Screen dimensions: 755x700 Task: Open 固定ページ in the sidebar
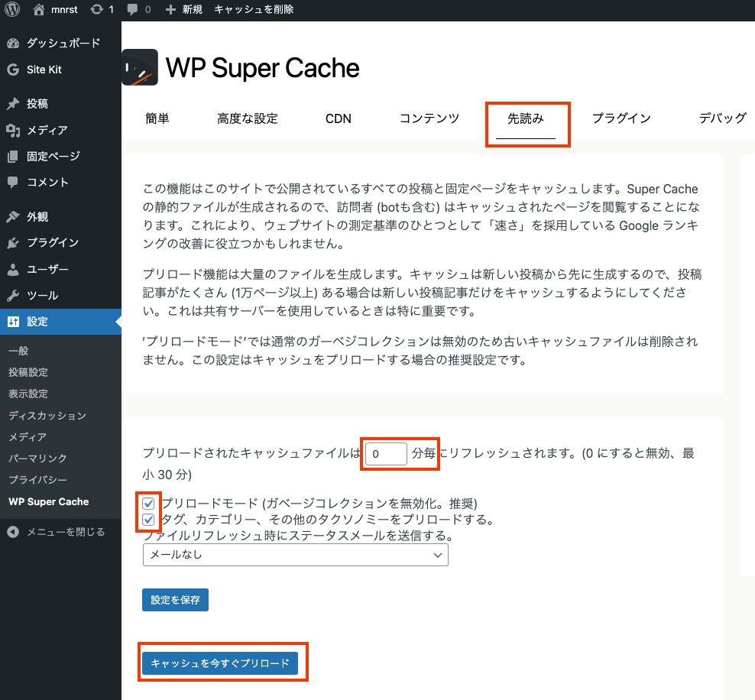[x=53, y=156]
